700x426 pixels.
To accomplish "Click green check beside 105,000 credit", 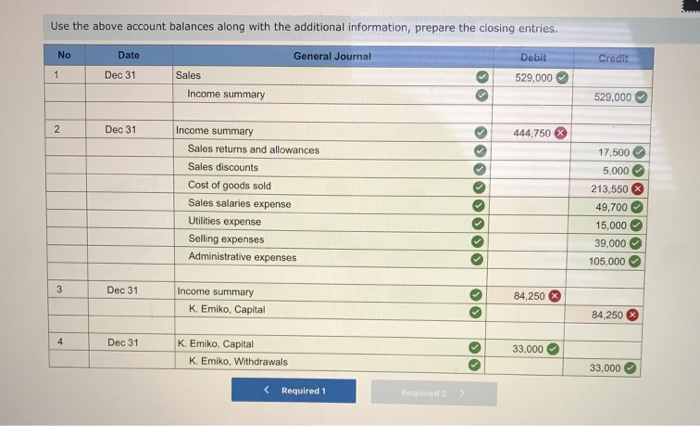I will tap(635, 261).
